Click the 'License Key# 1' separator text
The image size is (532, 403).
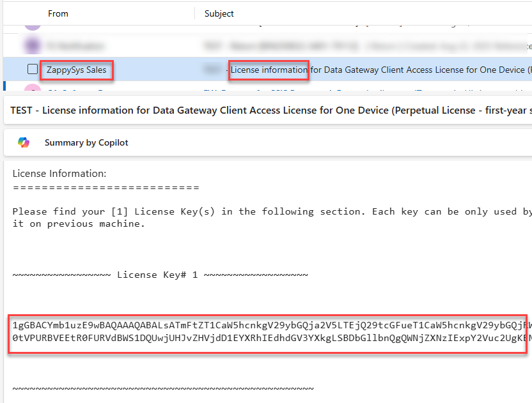pyautogui.click(x=160, y=275)
